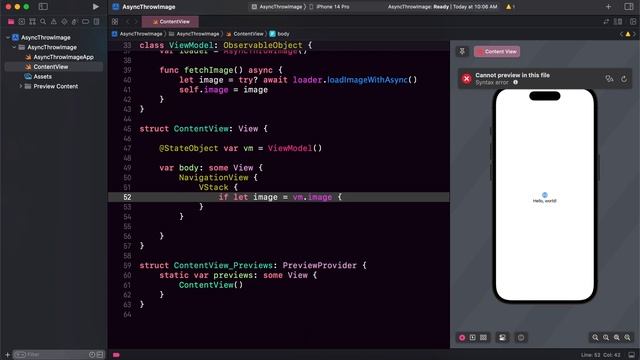Click the code review arrows icon
This screenshot has width=640, height=360.
coord(606,21)
